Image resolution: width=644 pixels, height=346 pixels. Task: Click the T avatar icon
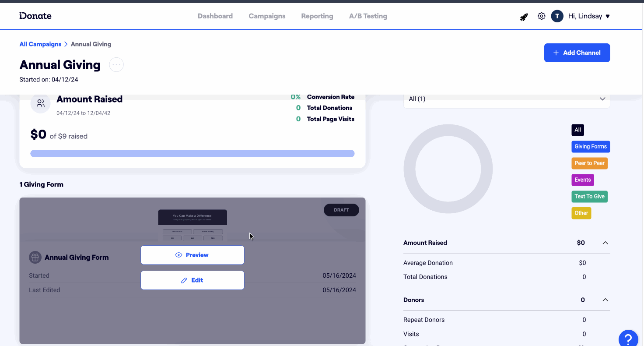557,16
